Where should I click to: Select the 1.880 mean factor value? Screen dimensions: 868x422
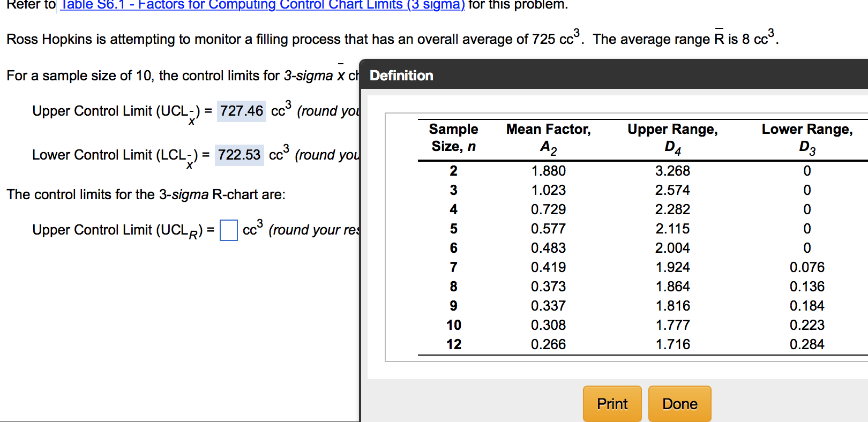[x=548, y=171]
